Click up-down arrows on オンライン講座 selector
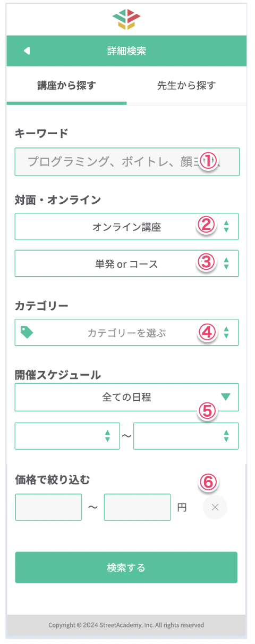 tap(226, 226)
